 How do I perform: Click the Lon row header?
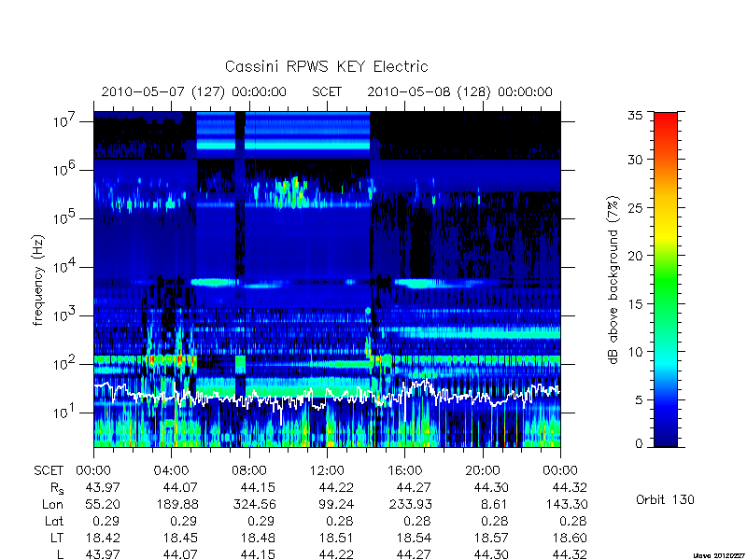pyautogui.click(x=52, y=504)
